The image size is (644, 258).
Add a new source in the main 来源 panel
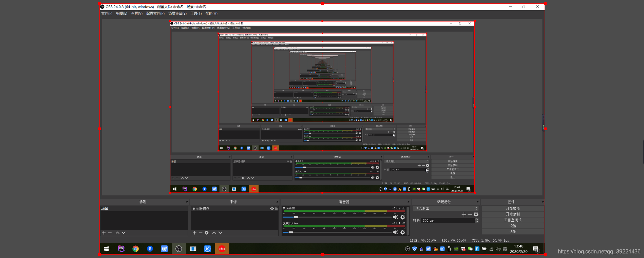point(194,233)
